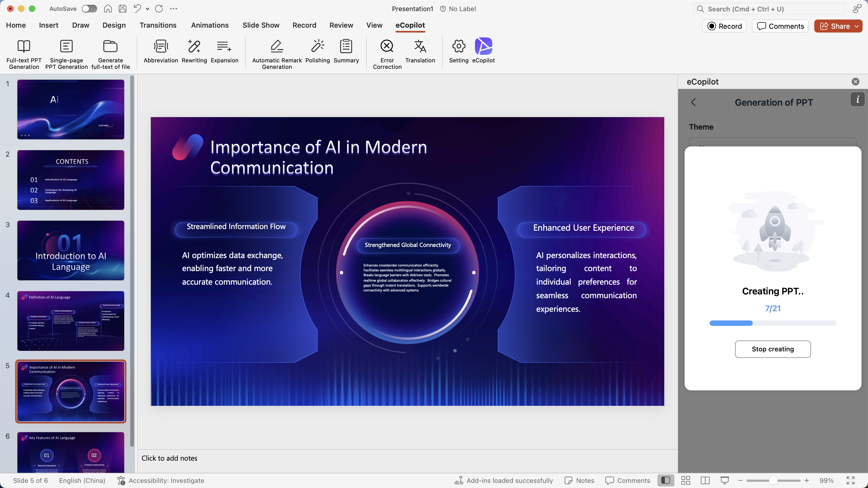
Task: Toggle the AutoSave switch
Action: 89,9
